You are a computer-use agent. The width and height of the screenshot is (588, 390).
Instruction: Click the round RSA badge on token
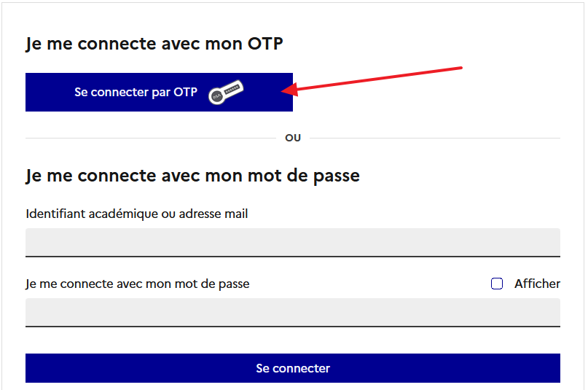pos(216,96)
